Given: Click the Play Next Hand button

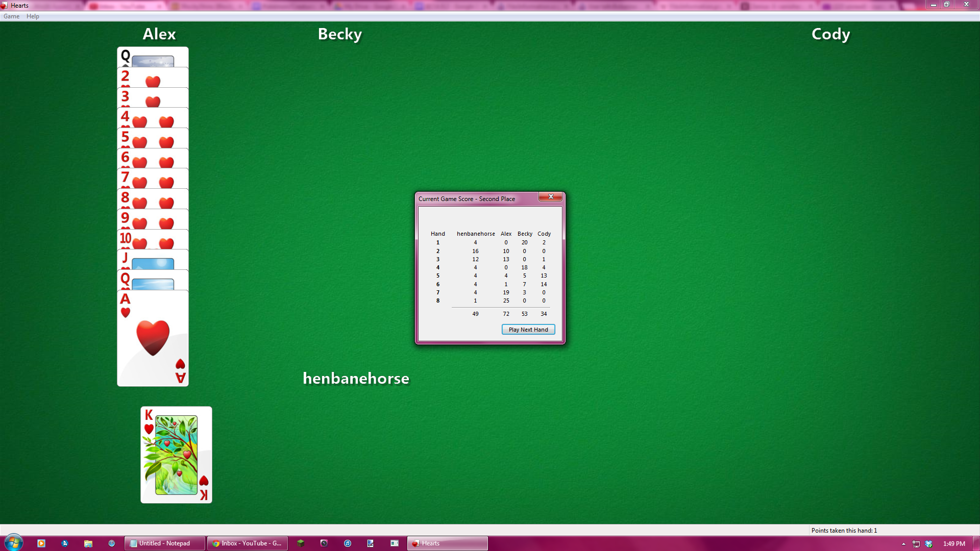Looking at the screenshot, I should click(x=528, y=330).
